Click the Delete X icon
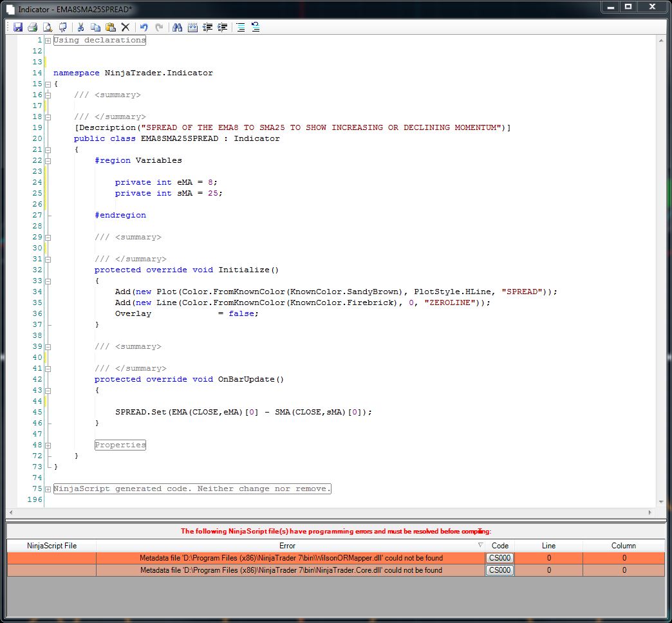Viewport: 672px width, 623px height. [126, 27]
